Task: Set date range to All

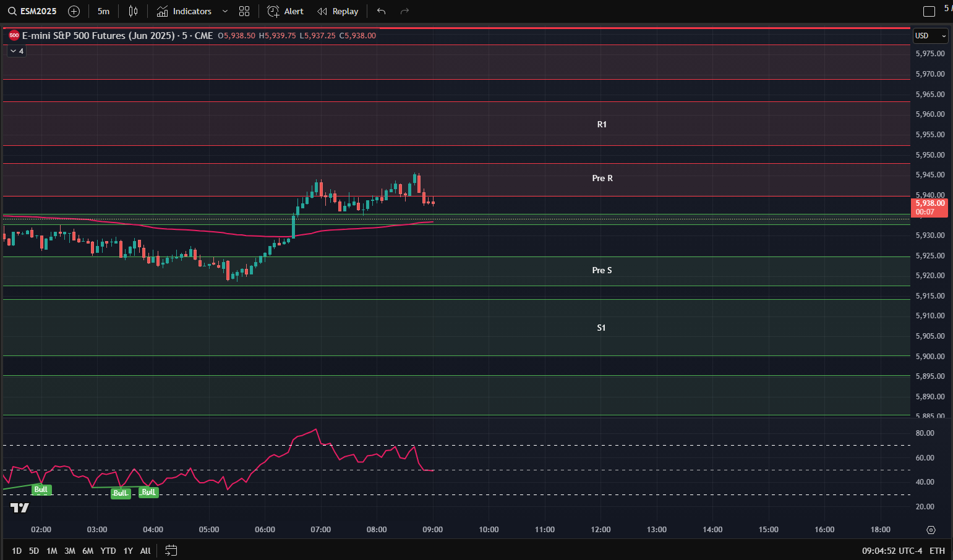Action: point(145,551)
